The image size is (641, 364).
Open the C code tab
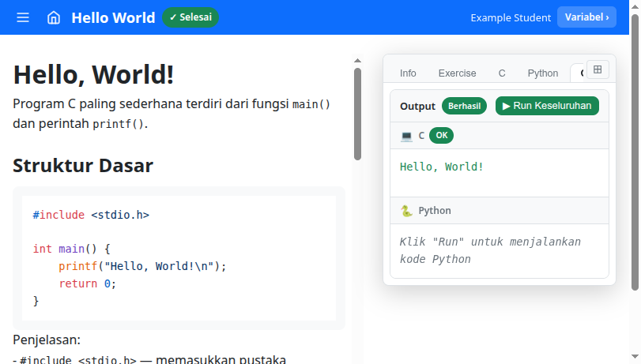coord(502,73)
